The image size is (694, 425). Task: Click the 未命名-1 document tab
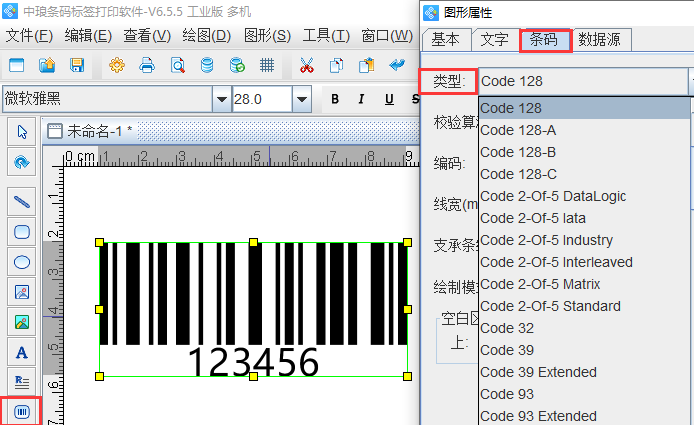pos(98,131)
